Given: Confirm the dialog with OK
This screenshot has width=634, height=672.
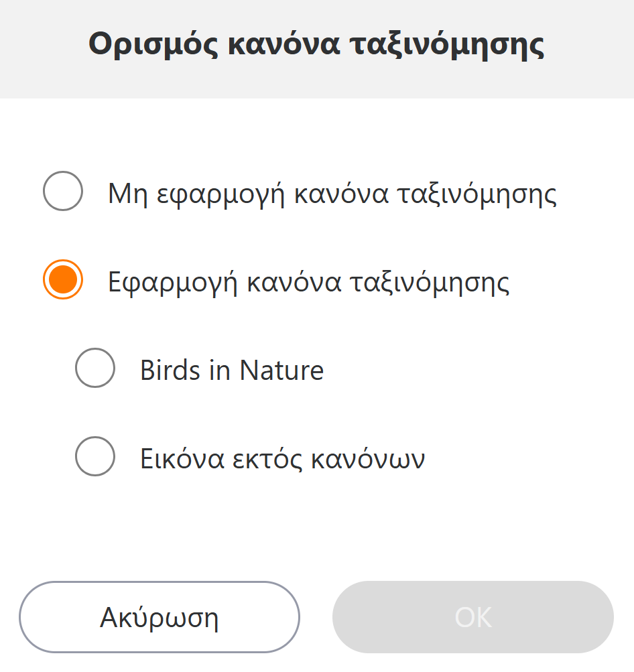Looking at the screenshot, I should click(x=473, y=617).
